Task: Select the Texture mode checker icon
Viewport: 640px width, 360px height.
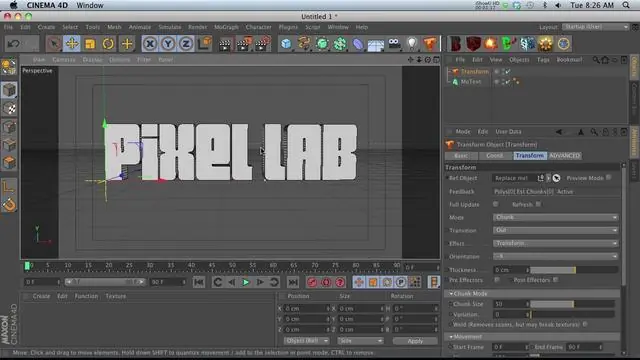Action: point(9,109)
